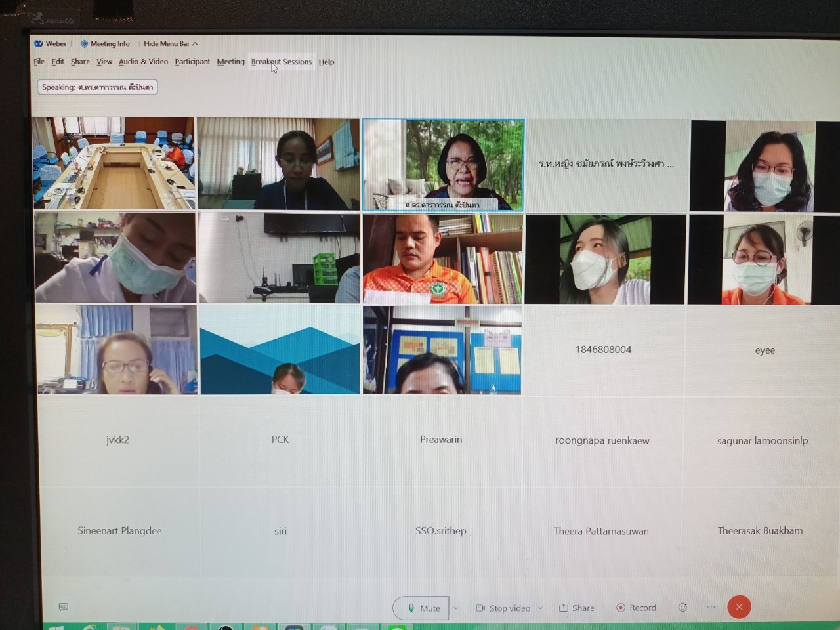
Task: Open the Help menu
Action: 326,62
